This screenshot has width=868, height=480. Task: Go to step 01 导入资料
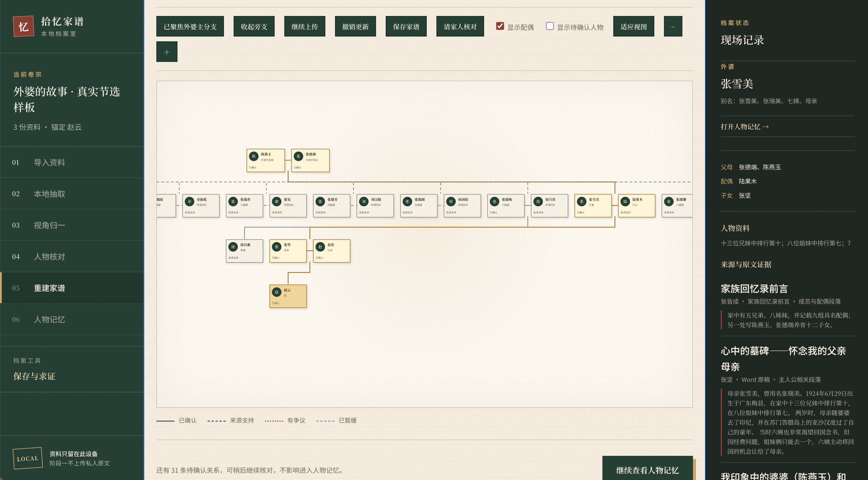click(72, 162)
